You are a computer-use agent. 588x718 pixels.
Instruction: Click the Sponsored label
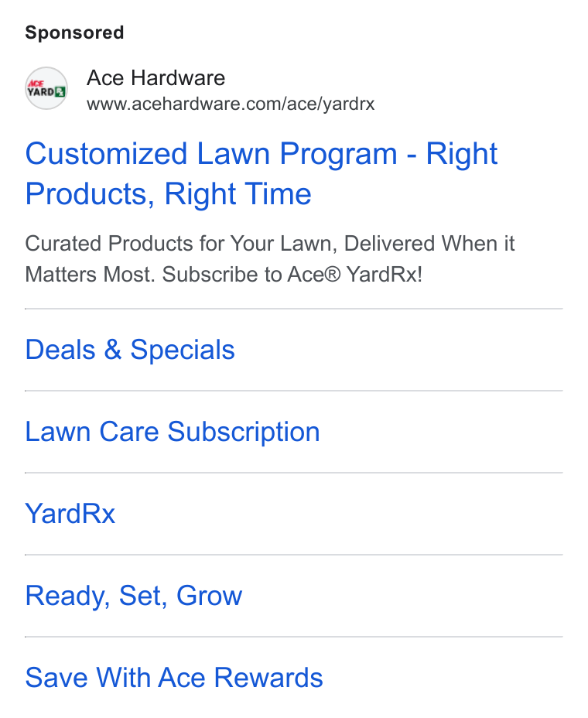point(74,32)
